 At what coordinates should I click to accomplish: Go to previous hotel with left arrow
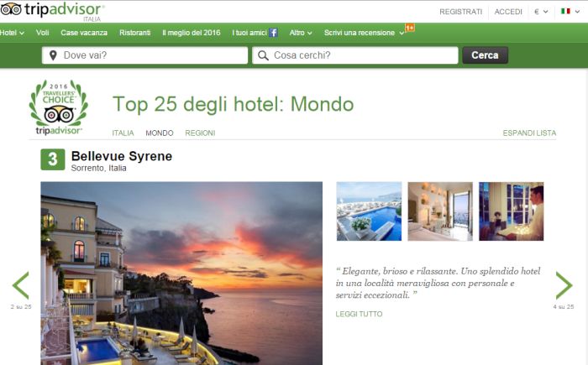21,285
